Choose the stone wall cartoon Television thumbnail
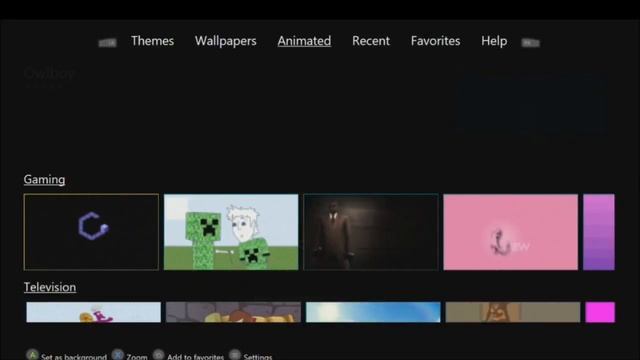Screen dimensions: 640x360 tap(233, 312)
